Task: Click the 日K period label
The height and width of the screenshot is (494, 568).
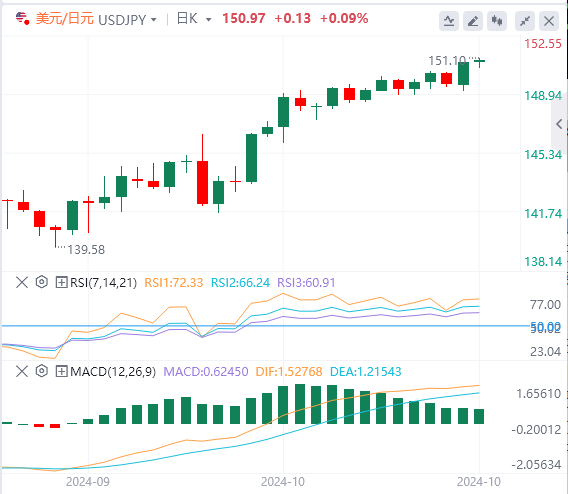Action: click(187, 18)
